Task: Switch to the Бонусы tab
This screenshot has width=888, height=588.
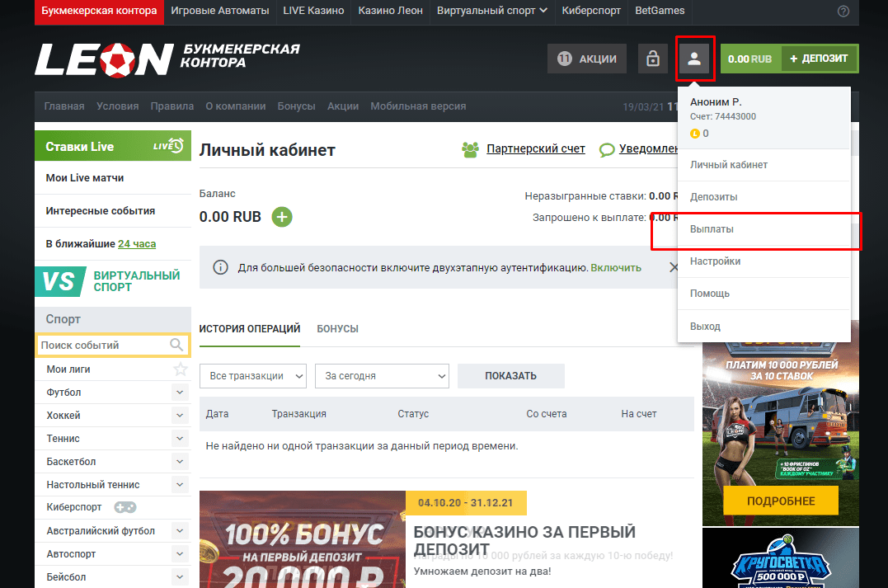Action: pos(337,329)
